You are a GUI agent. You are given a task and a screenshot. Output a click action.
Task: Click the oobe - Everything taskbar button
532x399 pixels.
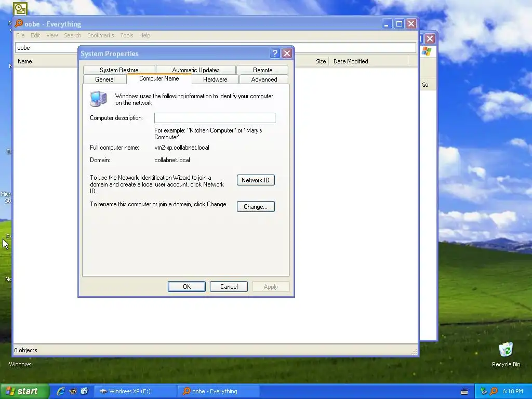click(219, 391)
